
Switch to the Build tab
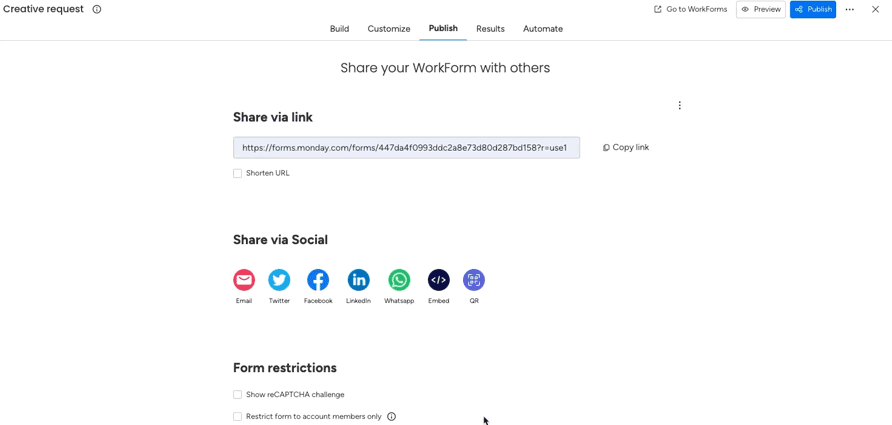pyautogui.click(x=339, y=29)
